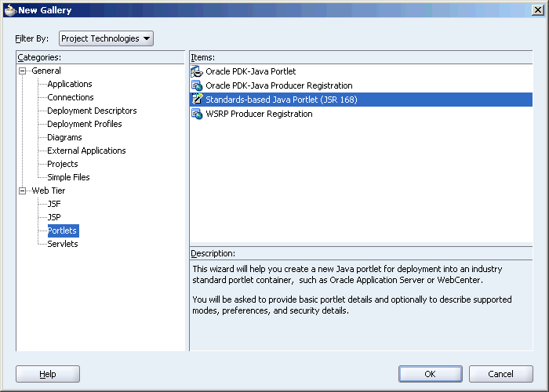Collapse the Web Tier category node
549x392 pixels.
pos(23,191)
